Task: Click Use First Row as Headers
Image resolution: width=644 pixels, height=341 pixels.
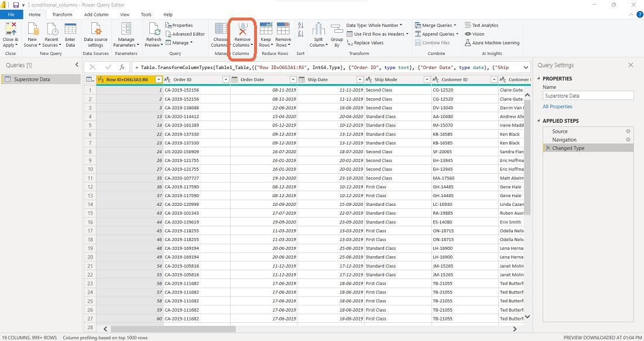Action: pos(378,34)
